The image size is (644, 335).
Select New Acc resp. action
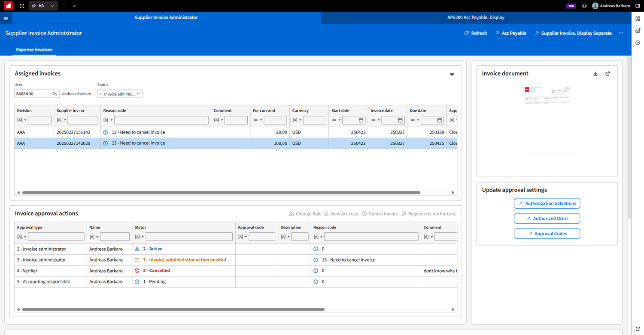326,213
